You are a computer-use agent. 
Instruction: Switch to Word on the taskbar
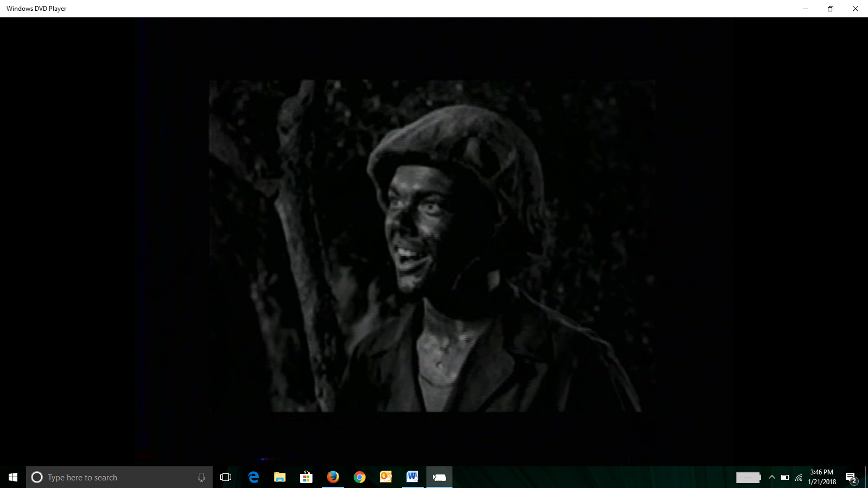coord(413,477)
